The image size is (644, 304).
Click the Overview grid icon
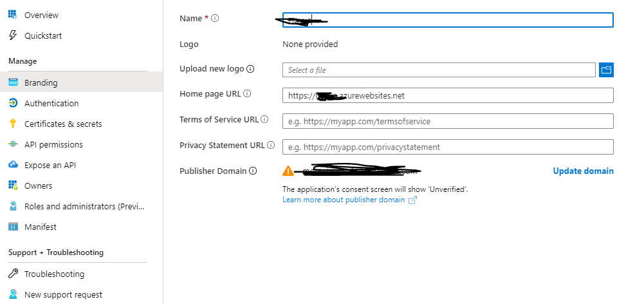13,15
